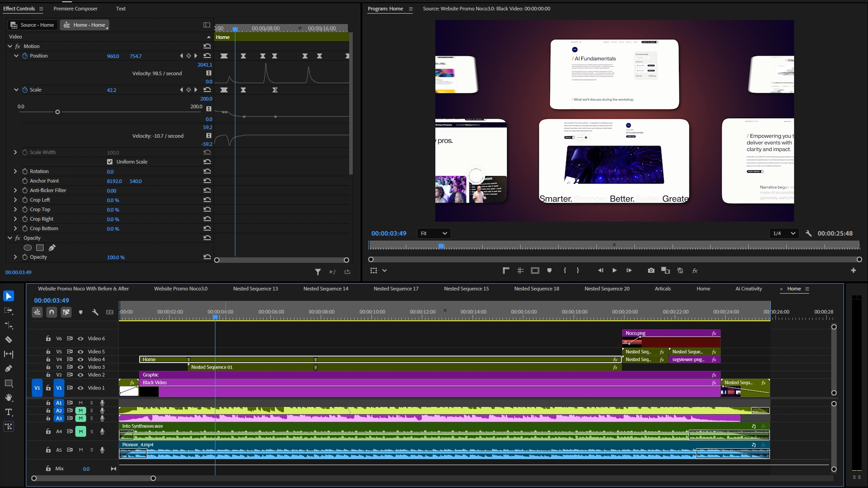
Task: Select the Track Select Forward tool
Action: click(x=9, y=310)
